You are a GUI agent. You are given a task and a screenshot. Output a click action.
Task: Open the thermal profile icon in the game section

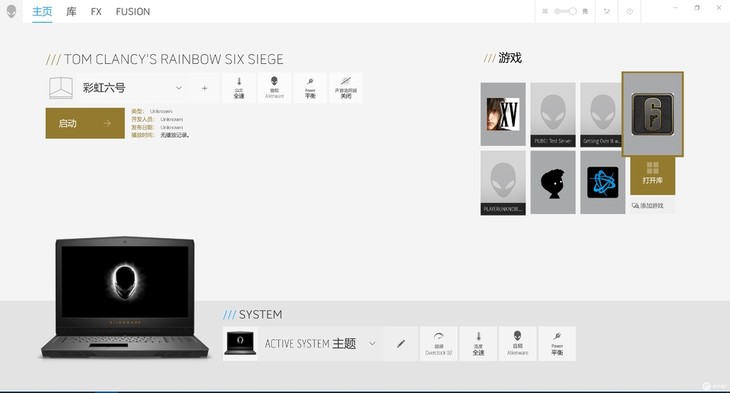[239, 88]
